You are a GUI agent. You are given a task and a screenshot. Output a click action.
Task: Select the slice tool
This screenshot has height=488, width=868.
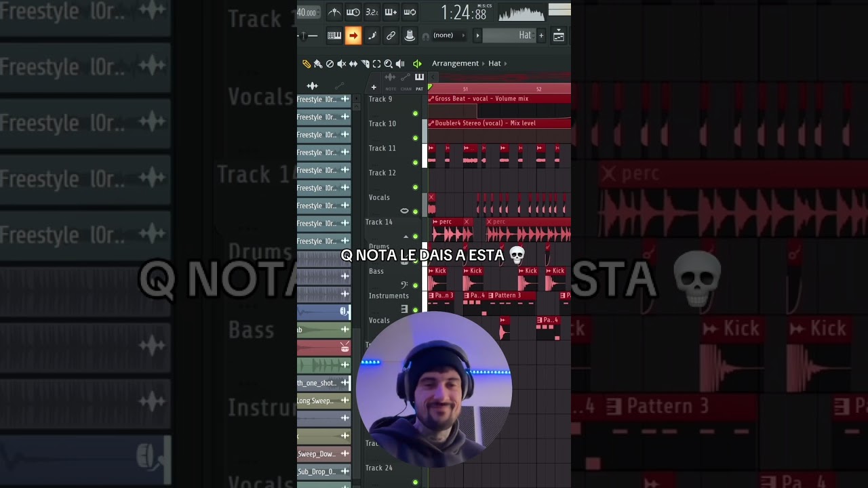(x=365, y=64)
